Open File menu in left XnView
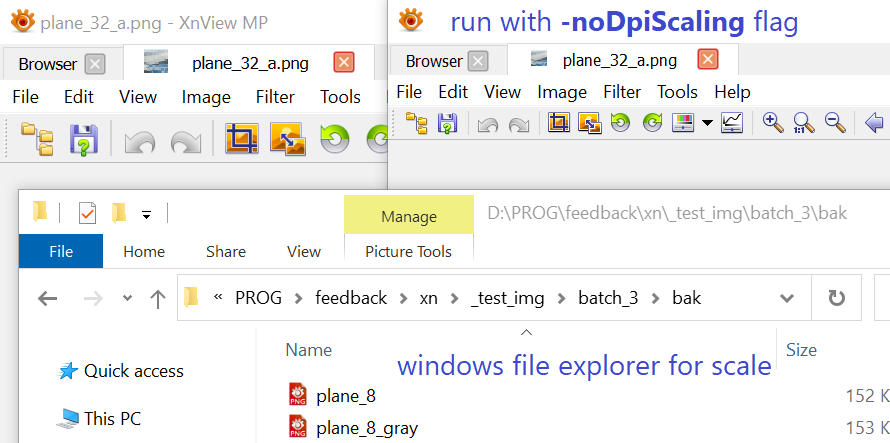This screenshot has height=443, width=890. pos(25,97)
